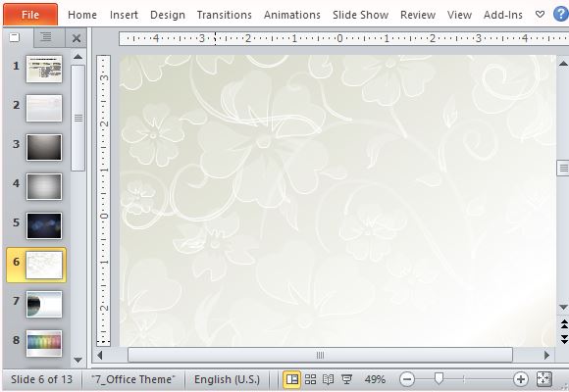Click the zoom in plus button

(x=520, y=379)
